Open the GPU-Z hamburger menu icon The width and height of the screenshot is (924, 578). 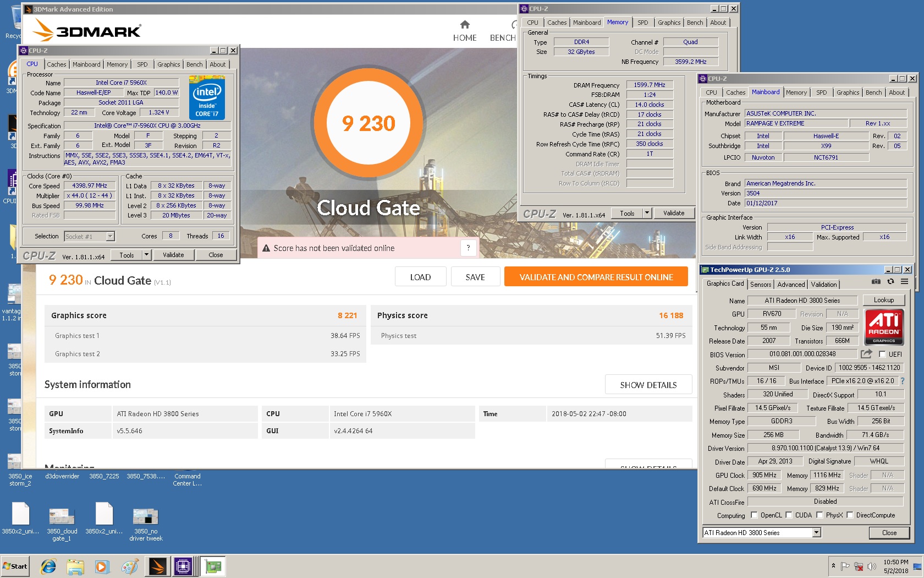[x=904, y=282]
